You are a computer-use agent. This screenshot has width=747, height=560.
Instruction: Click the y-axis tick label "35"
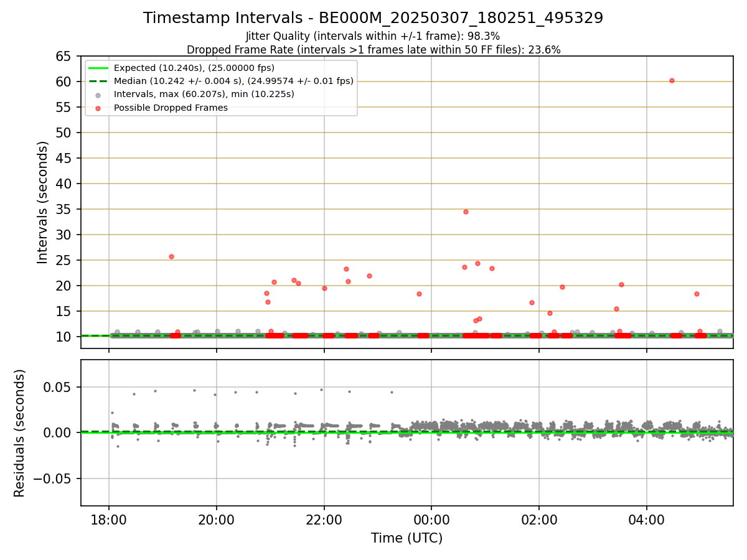pos(64,209)
